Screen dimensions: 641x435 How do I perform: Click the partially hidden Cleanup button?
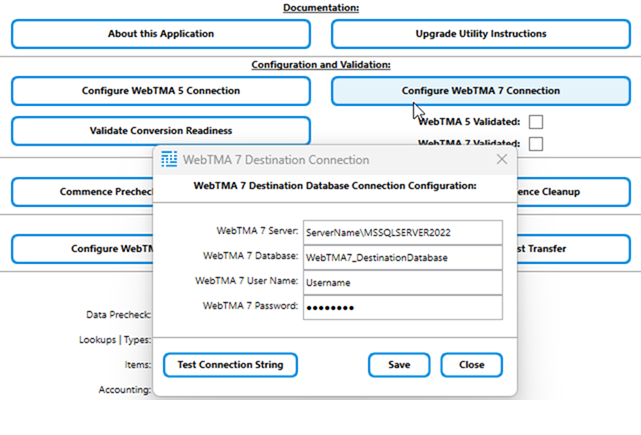574,192
